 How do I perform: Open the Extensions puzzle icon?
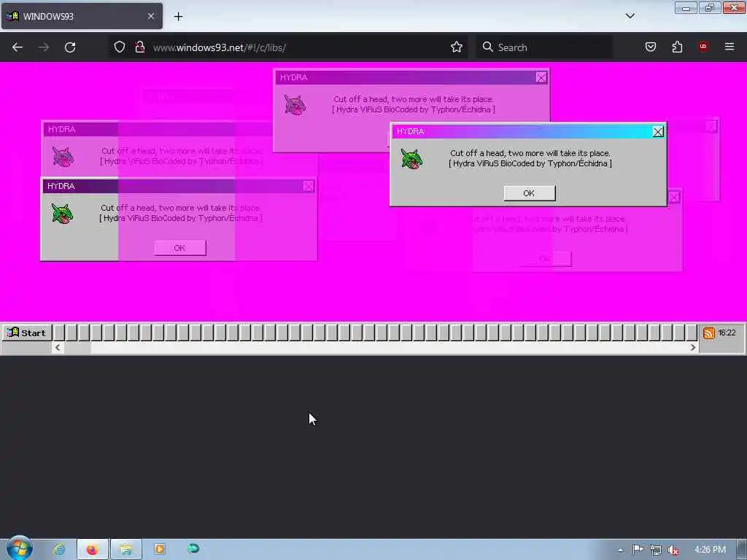(x=677, y=47)
